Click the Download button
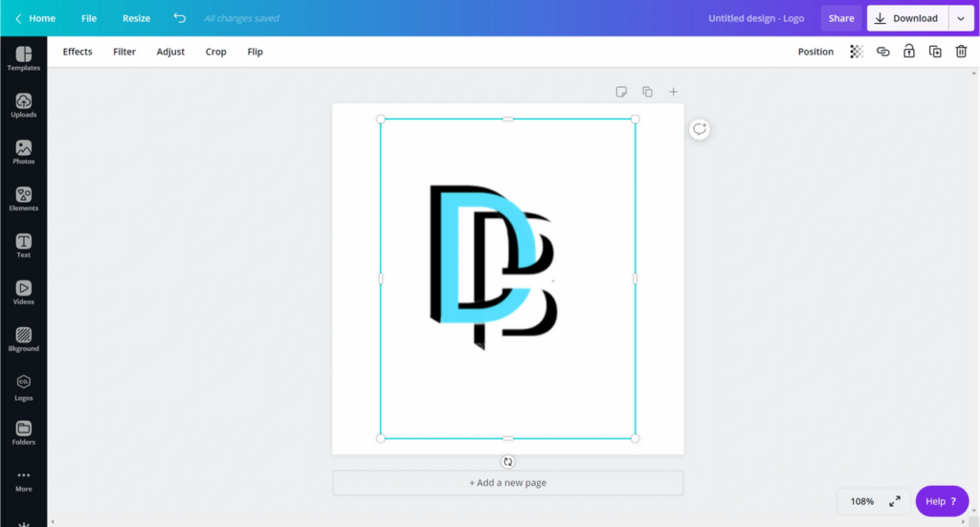Image resolution: width=980 pixels, height=527 pixels. [908, 18]
